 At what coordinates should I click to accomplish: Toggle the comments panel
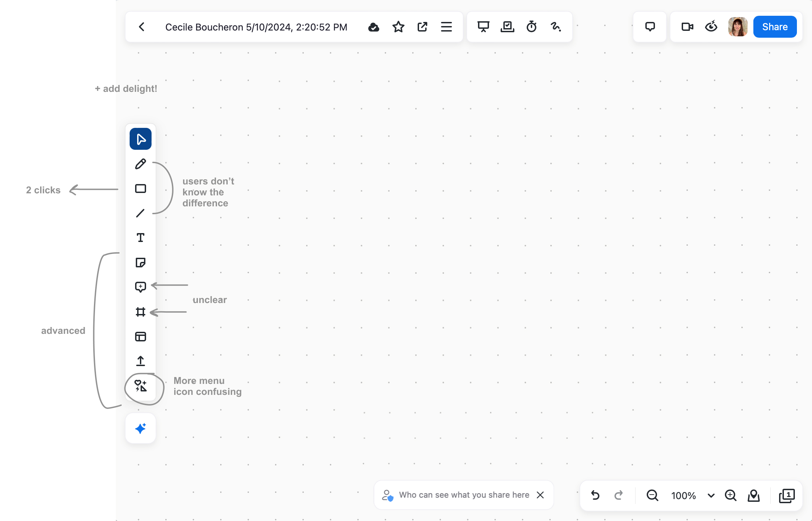coord(650,27)
